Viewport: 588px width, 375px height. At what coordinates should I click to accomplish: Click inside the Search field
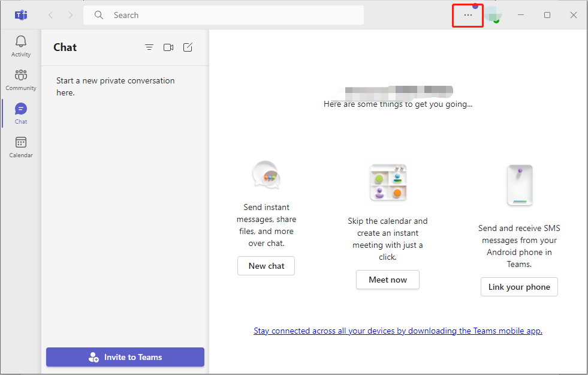pos(180,14)
